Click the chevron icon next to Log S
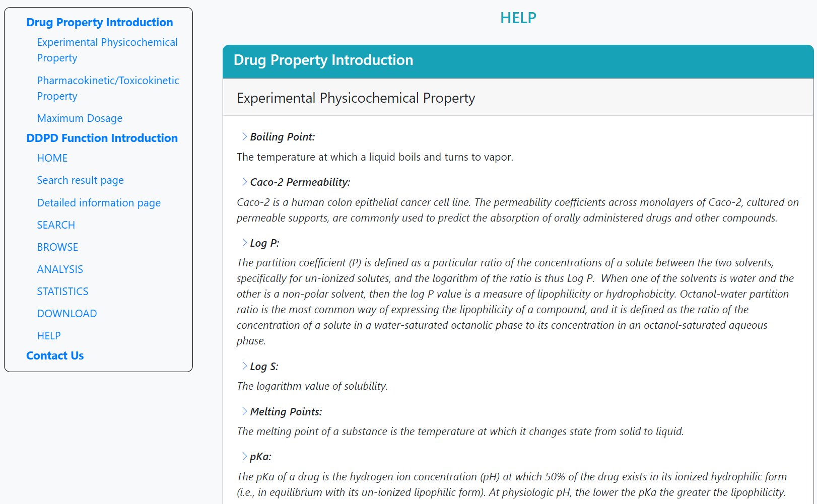Viewport: 817px width, 504px height. point(244,366)
